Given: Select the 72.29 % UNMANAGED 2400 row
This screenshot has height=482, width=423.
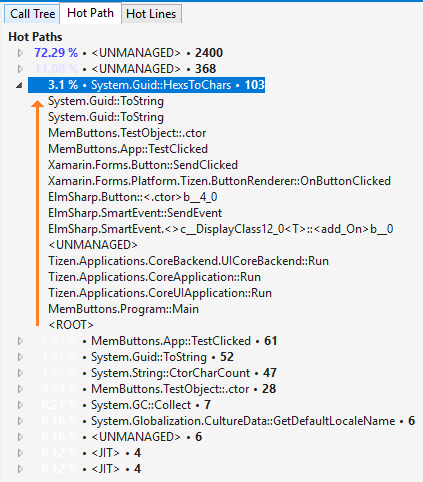Looking at the screenshot, I should pos(128,53).
